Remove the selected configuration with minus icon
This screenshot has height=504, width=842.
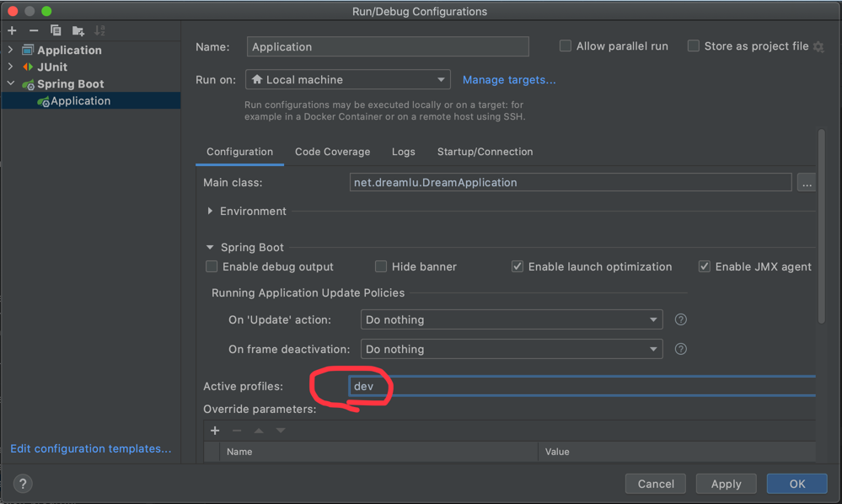34,30
